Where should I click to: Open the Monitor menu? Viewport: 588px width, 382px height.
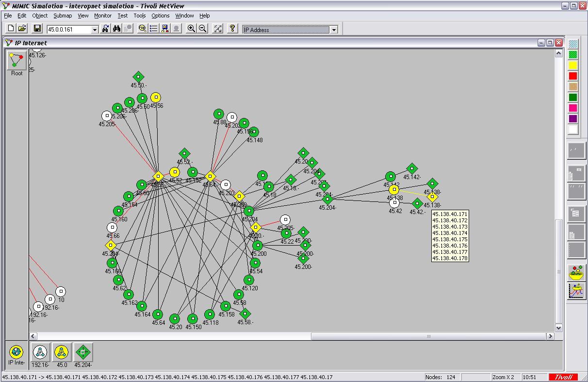102,16
